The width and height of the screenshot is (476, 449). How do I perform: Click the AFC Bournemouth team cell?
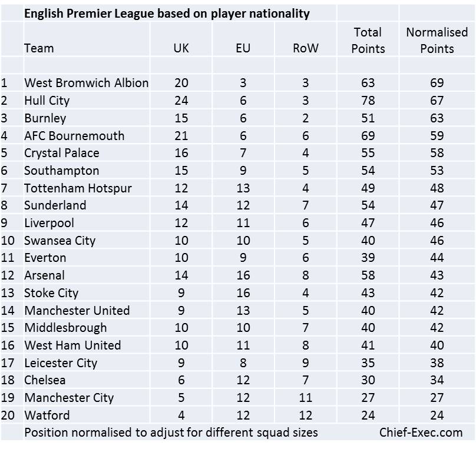(74, 136)
